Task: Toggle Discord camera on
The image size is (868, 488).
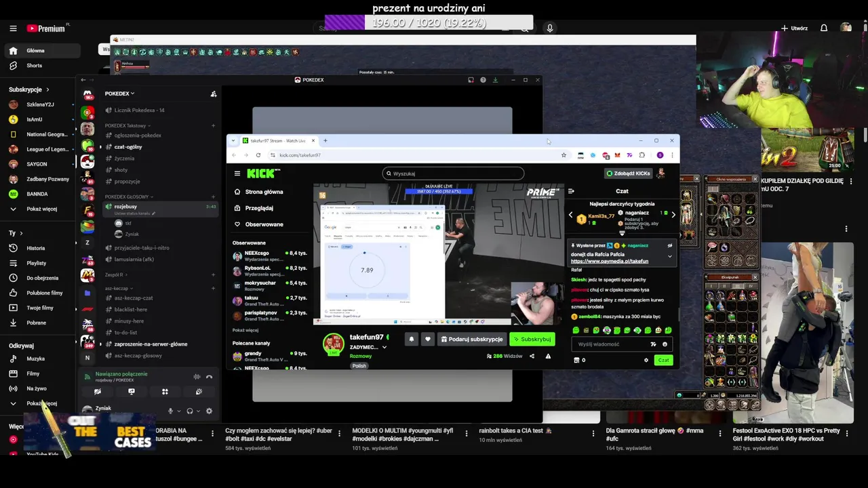Action: tap(98, 391)
